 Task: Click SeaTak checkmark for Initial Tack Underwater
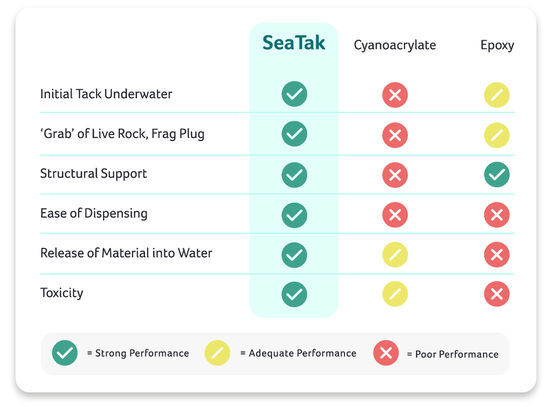294,94
